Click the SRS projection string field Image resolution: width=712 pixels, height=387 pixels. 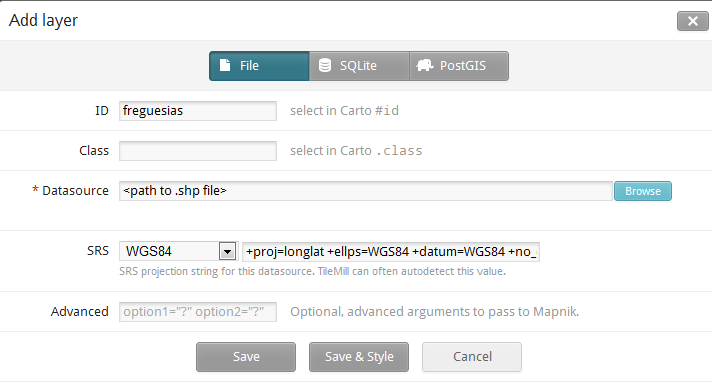[x=391, y=252]
